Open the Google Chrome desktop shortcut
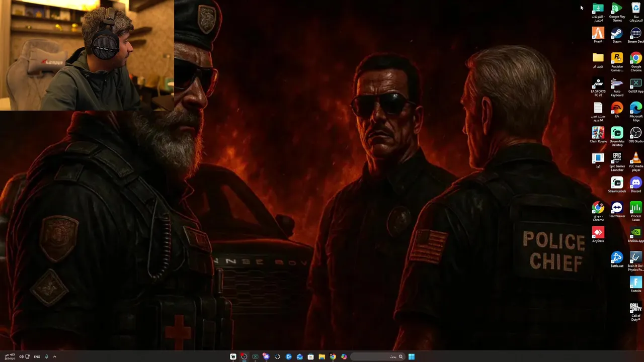644x362 pixels. click(636, 62)
